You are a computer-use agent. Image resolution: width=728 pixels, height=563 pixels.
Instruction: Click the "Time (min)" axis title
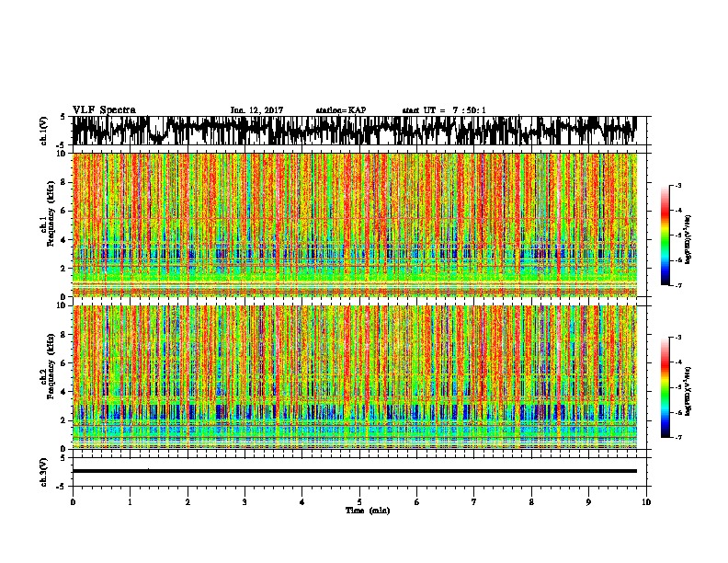368,511
